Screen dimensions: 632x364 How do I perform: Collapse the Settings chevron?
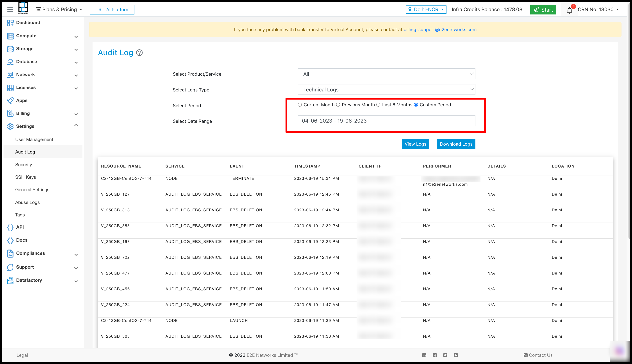tap(76, 125)
